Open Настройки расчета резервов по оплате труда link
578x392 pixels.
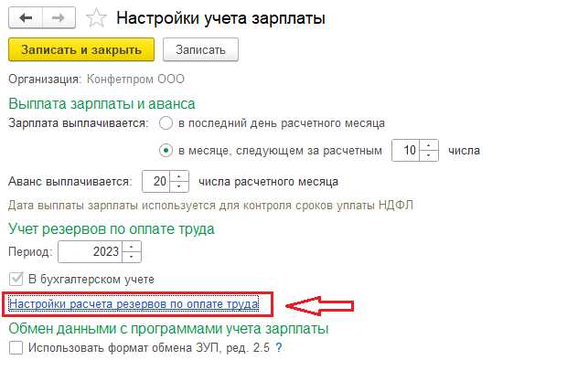point(134,304)
